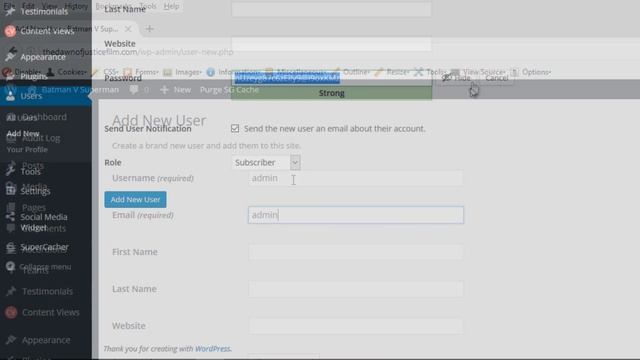The width and height of the screenshot is (640, 360).
Task: Click the Strong password strength indicator
Action: click(x=331, y=93)
